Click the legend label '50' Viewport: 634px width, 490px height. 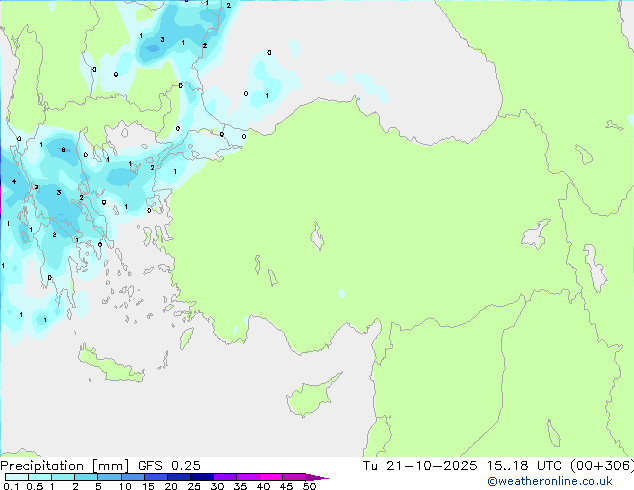[x=309, y=486]
